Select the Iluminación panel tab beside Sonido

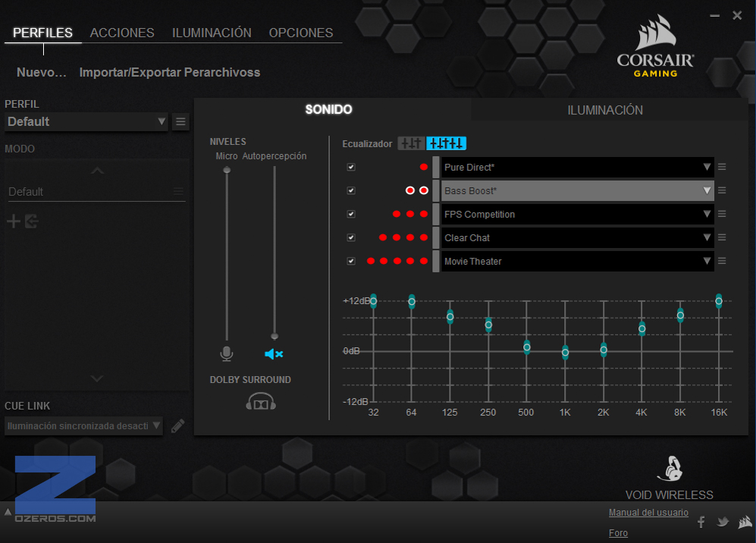(x=605, y=110)
